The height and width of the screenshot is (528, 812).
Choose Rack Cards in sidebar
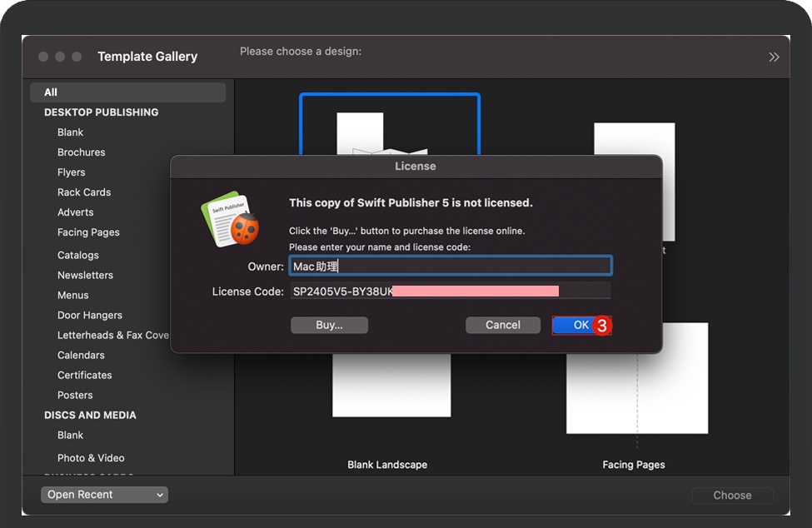pos(84,192)
